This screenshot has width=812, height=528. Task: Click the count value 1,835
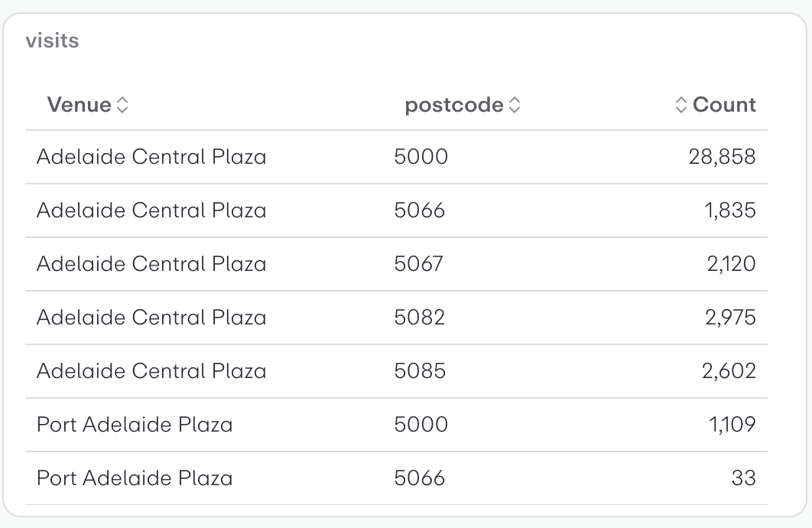729,210
